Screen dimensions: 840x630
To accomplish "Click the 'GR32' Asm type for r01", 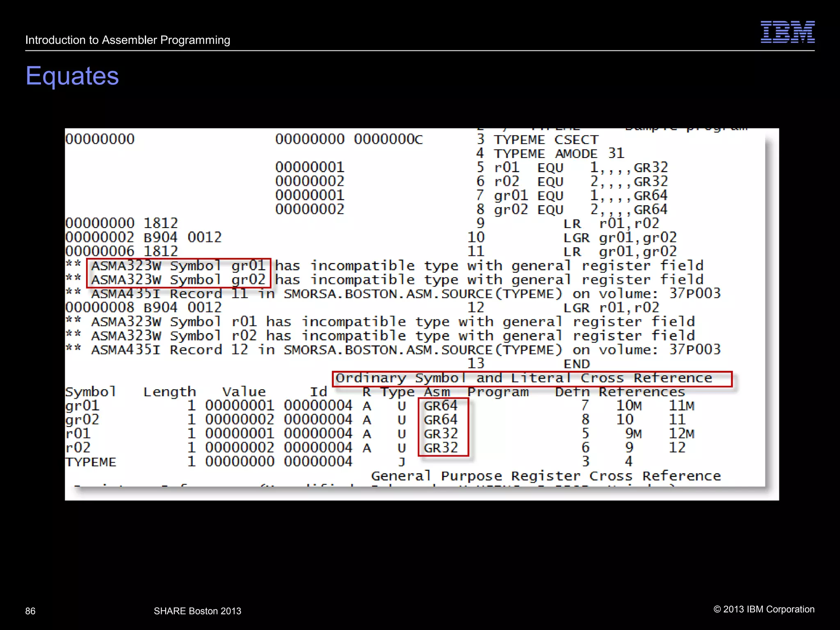I will point(441,434).
